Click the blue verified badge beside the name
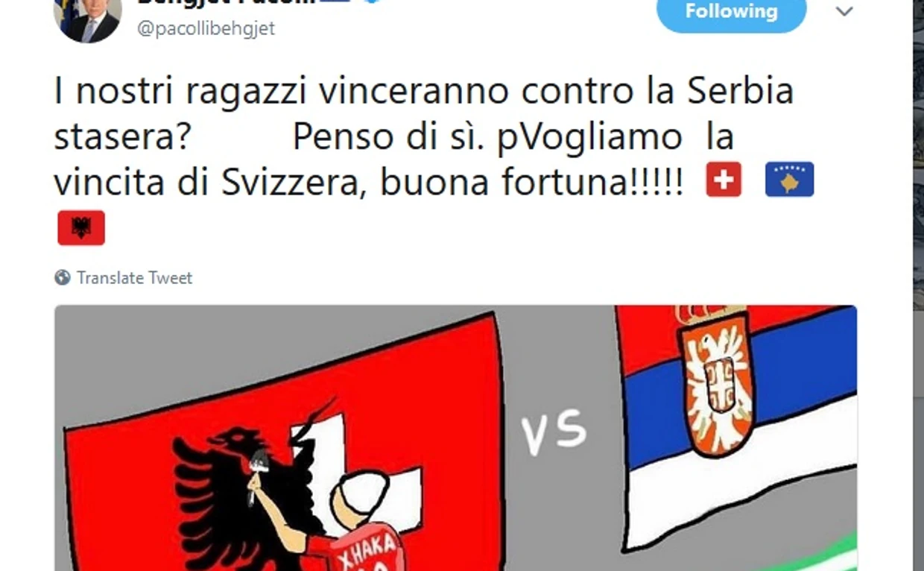Image resolution: width=924 pixels, height=571 pixels. tap(373, 2)
